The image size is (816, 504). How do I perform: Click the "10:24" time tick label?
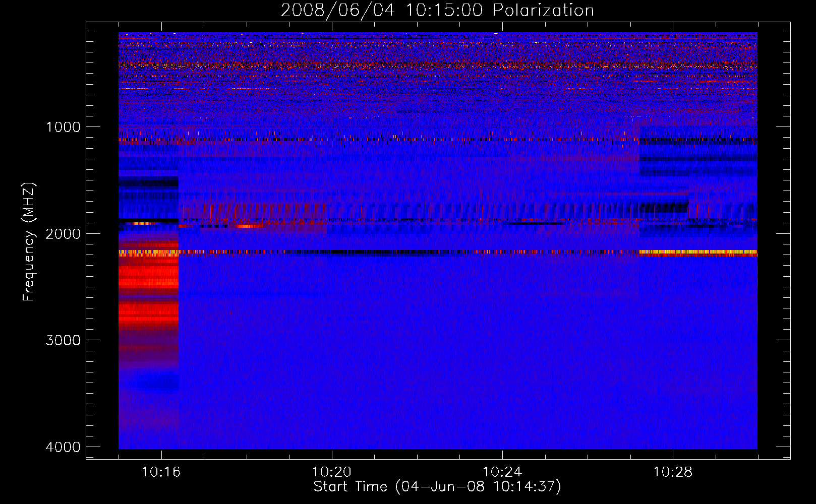(x=502, y=472)
